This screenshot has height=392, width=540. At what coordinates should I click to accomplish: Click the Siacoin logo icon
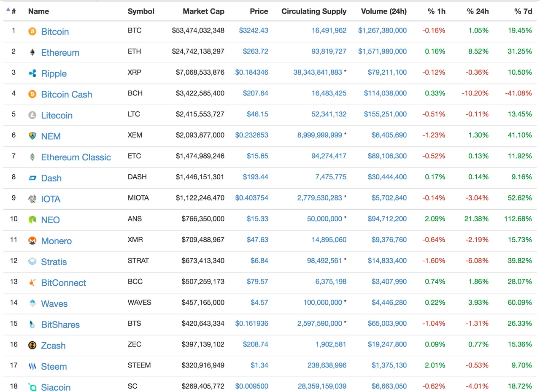click(x=32, y=387)
